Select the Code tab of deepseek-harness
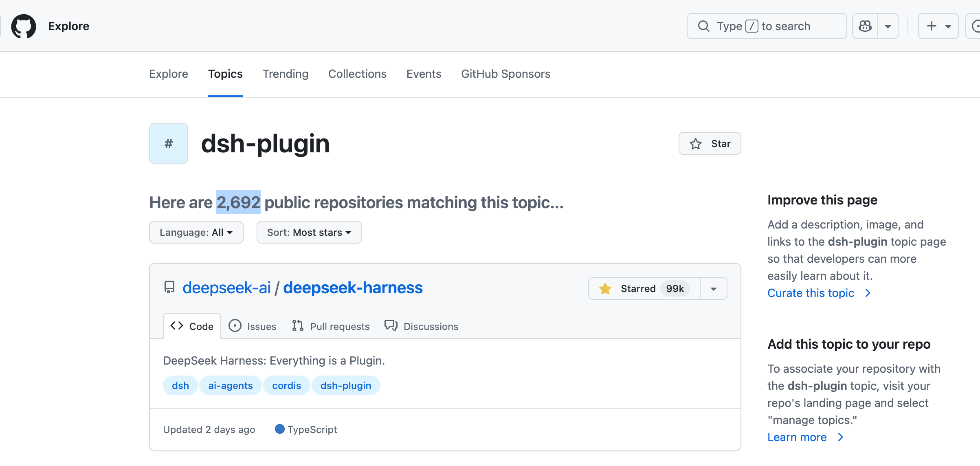 tap(192, 326)
